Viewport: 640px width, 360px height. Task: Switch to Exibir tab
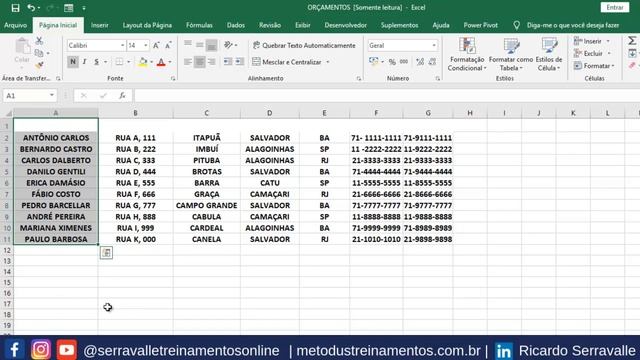point(303,25)
